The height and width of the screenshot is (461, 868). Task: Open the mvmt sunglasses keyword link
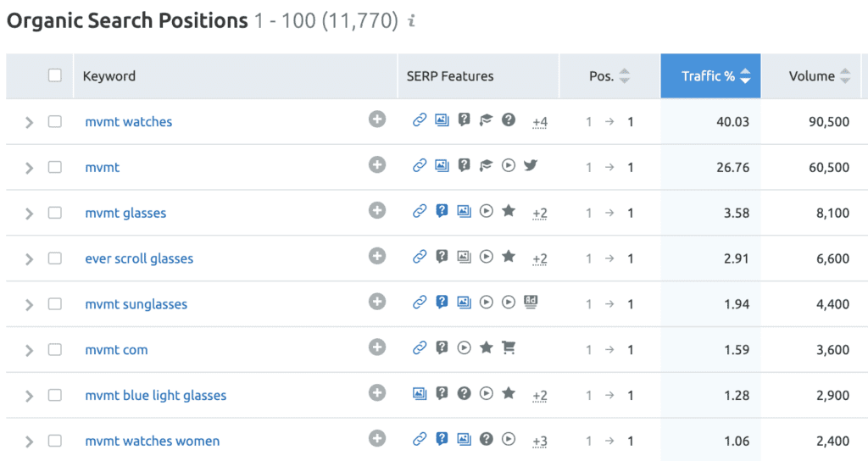pyautogui.click(x=136, y=304)
